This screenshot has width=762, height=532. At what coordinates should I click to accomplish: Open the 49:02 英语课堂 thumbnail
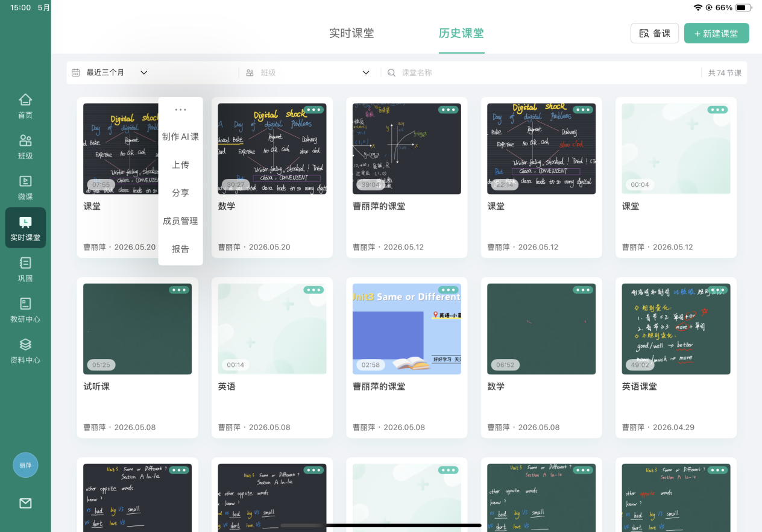(676, 329)
